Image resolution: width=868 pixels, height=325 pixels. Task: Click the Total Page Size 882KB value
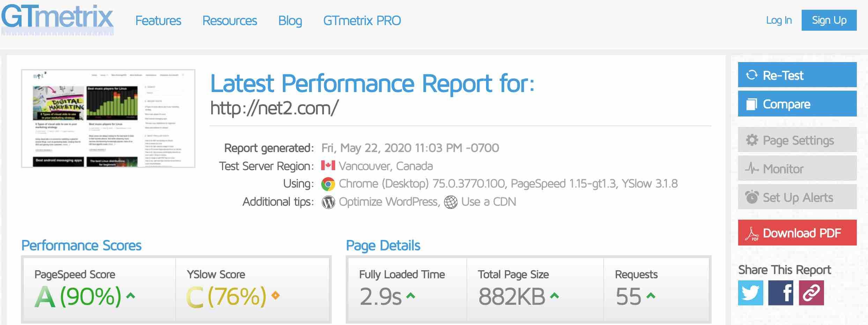(x=512, y=297)
